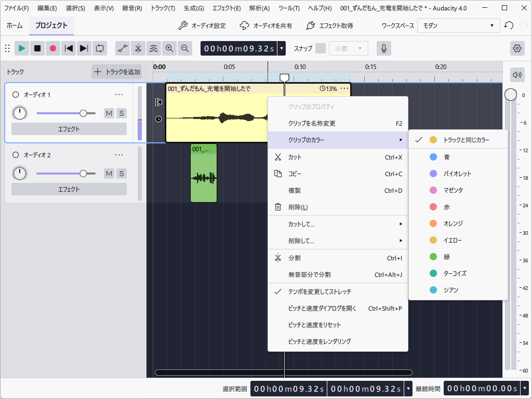Choose Copy (コピー) from the context menu
532x399 pixels.
(338, 174)
